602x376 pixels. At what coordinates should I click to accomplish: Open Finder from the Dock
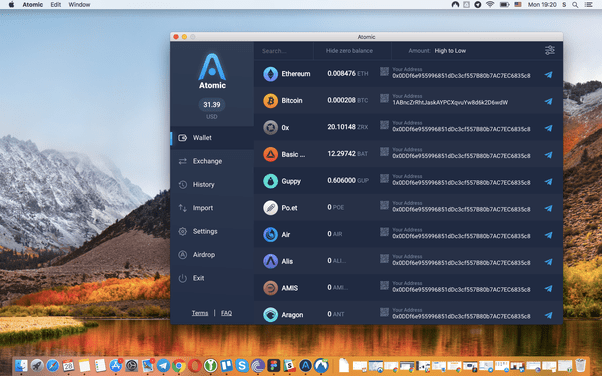tap(21, 365)
